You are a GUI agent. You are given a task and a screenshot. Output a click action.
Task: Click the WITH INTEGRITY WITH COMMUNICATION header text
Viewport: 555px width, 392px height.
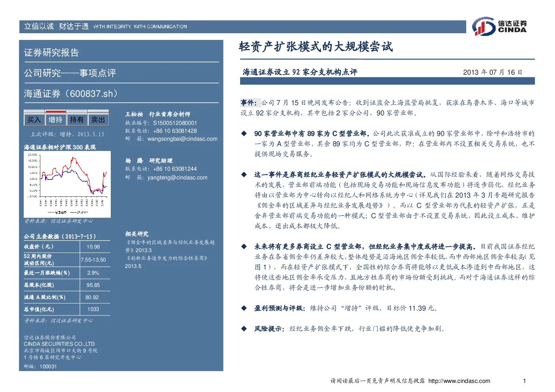(x=140, y=27)
